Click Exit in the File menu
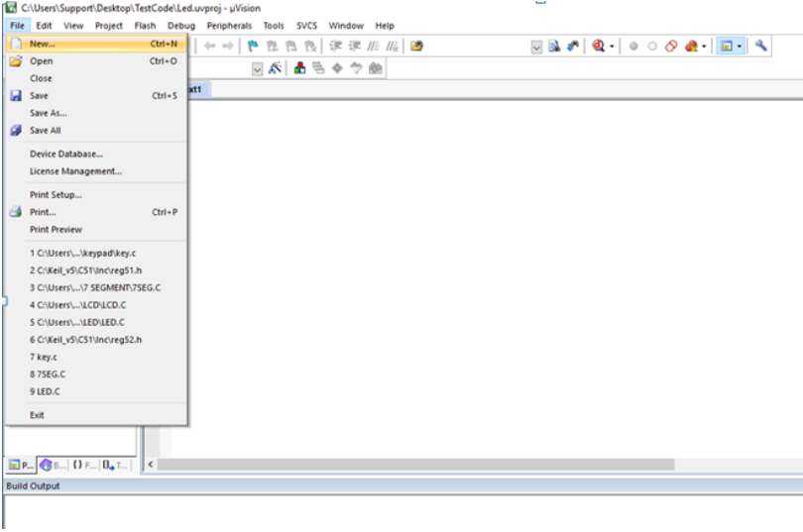 click(38, 415)
